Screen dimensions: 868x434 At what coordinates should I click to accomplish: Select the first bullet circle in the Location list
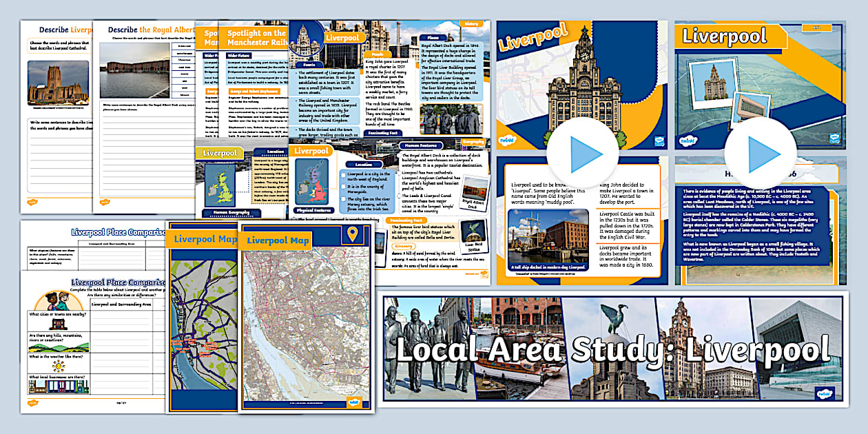pos(344,175)
